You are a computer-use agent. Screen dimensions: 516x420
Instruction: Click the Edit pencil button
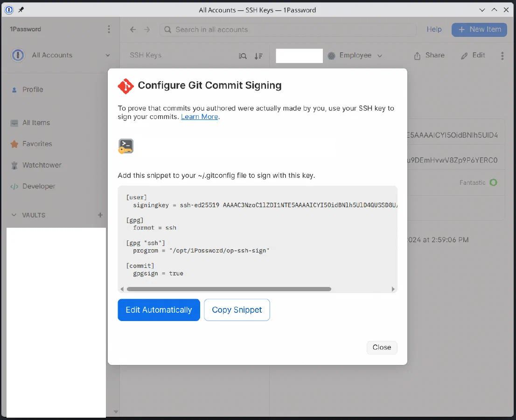473,55
